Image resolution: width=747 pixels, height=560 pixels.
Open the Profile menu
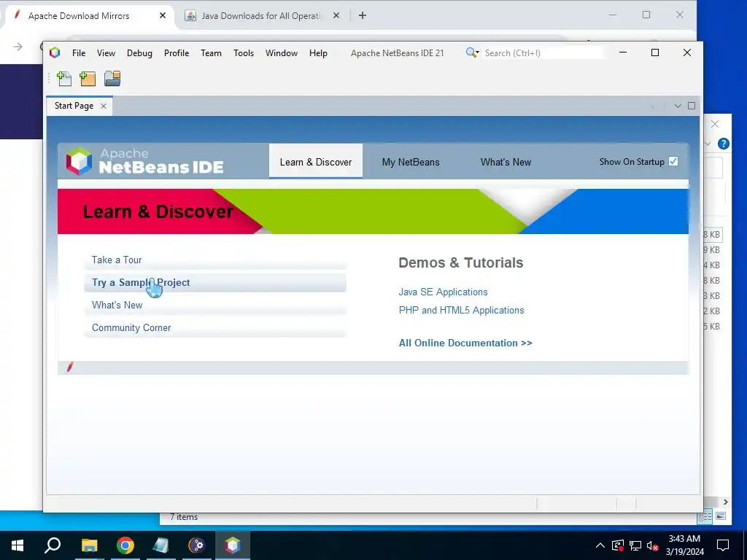[177, 52]
